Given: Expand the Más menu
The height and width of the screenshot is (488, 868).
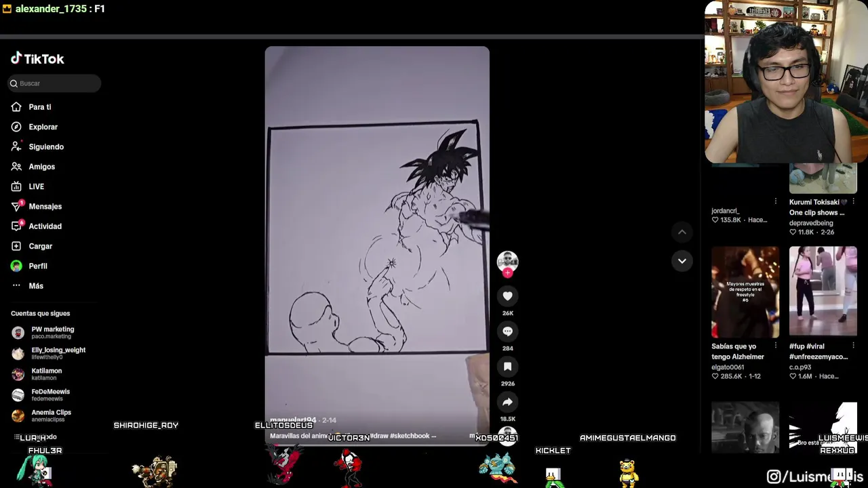Looking at the screenshot, I should [35, 286].
